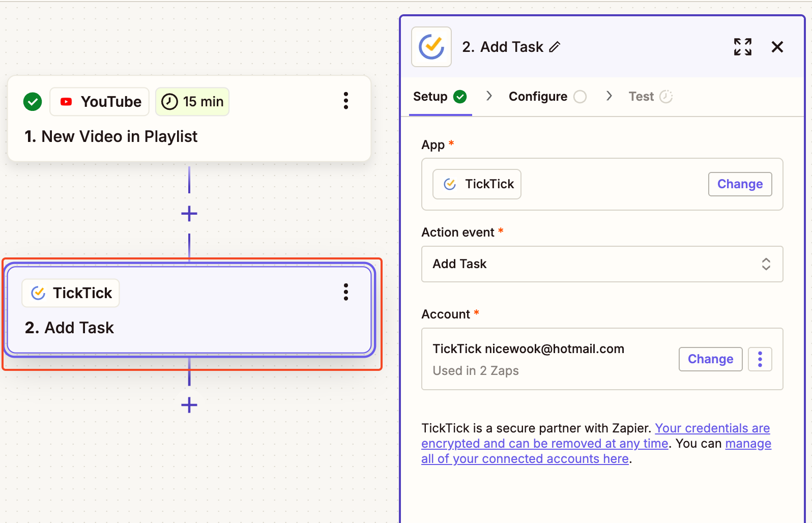The width and height of the screenshot is (812, 523).
Task: Click the TickTick badge on step 2 card
Action: [x=71, y=293]
